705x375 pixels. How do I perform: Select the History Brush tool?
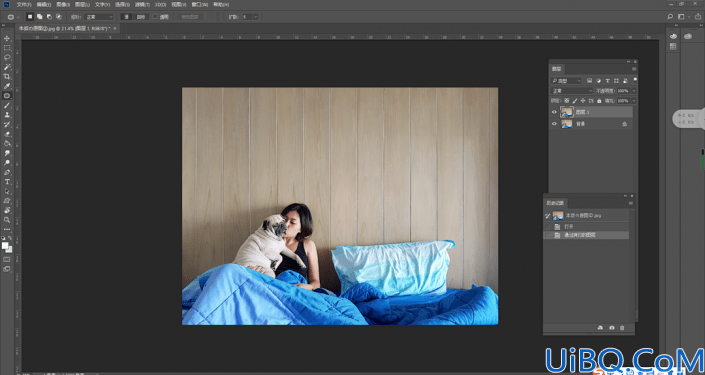point(7,124)
